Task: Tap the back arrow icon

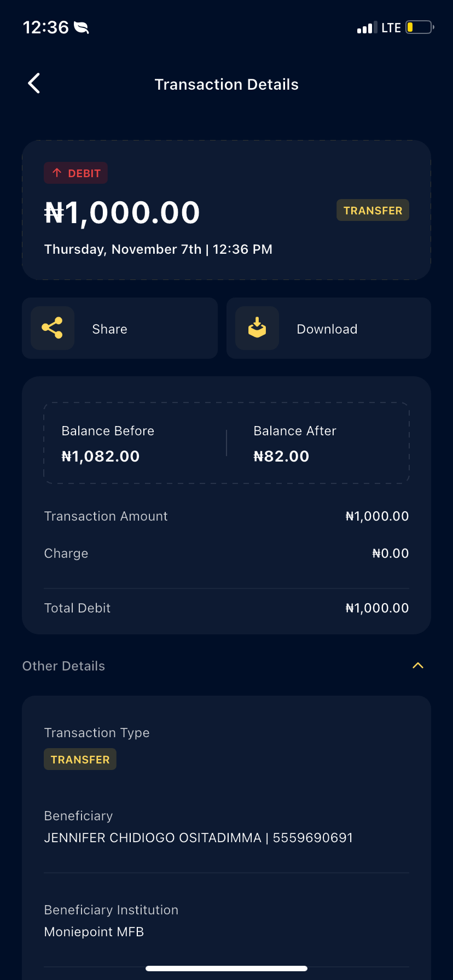Action: pyautogui.click(x=34, y=84)
